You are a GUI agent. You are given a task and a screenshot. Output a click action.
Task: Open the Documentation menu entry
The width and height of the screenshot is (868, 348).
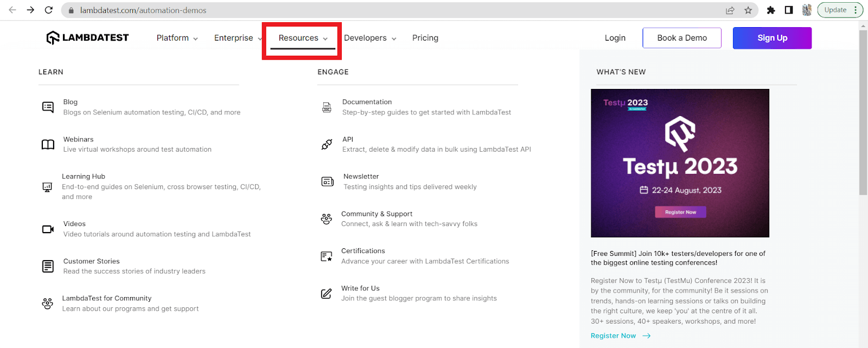pyautogui.click(x=367, y=102)
